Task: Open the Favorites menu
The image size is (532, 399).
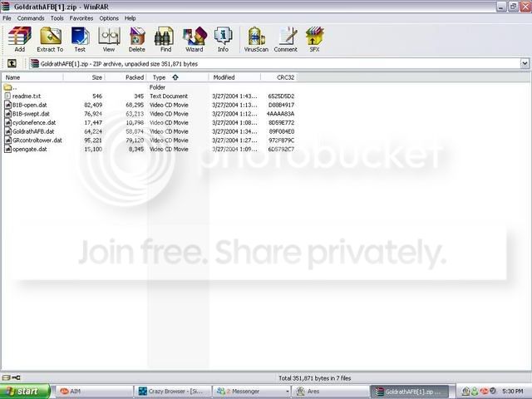Action: 81,18
